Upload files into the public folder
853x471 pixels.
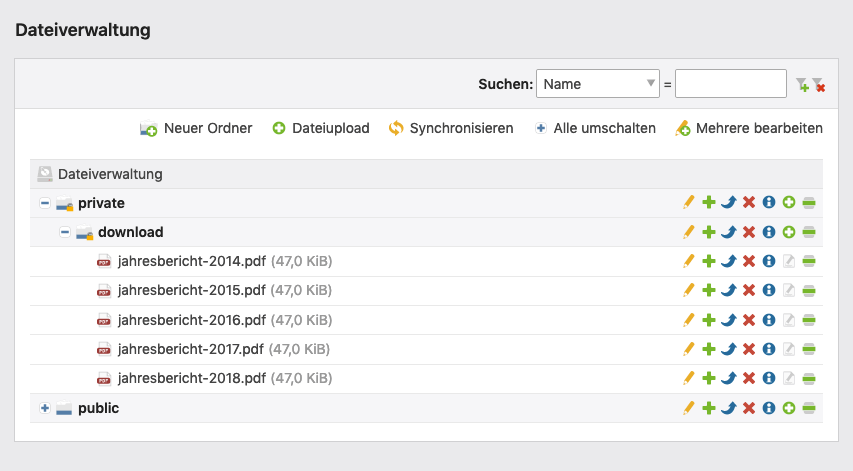[x=789, y=408]
